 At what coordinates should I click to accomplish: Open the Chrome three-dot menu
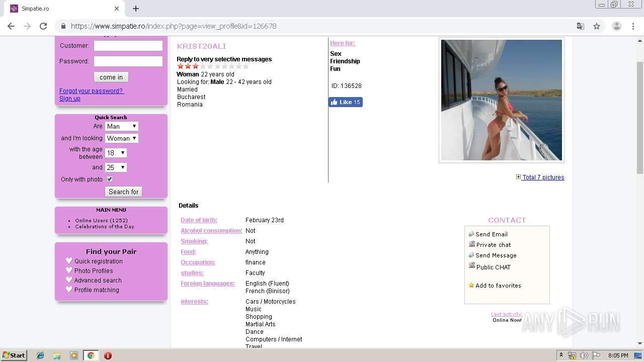632,26
